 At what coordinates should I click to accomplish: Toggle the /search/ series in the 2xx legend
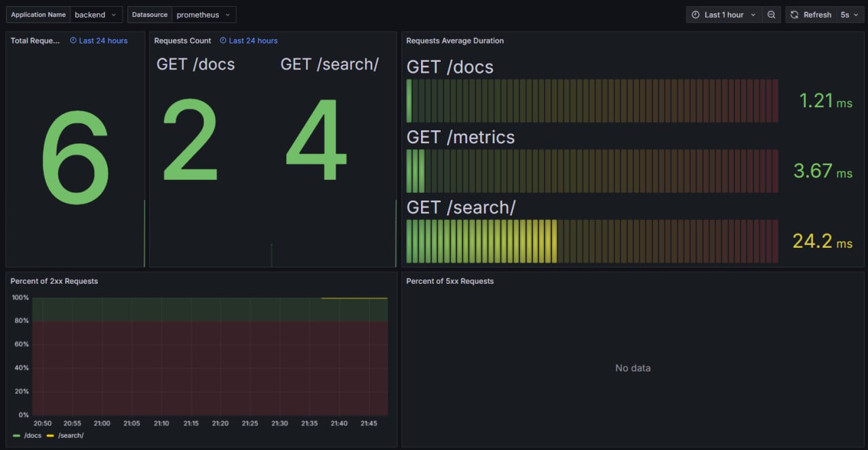pyautogui.click(x=70, y=435)
